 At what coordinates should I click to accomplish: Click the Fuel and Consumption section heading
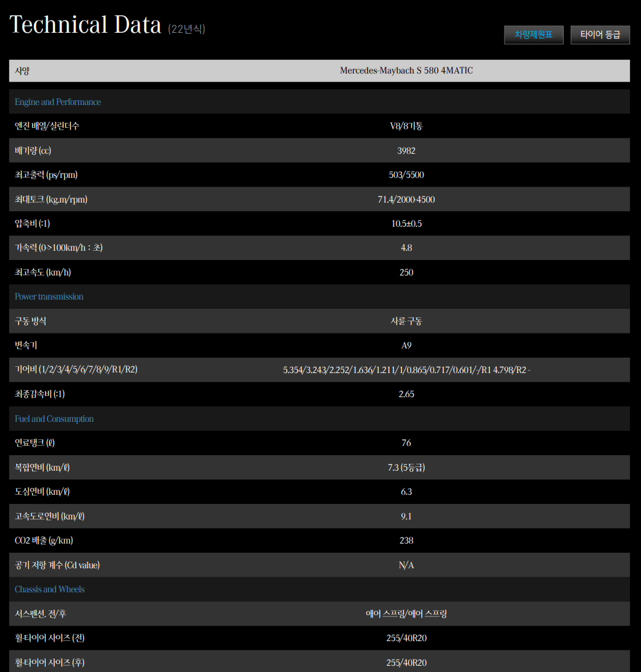[54, 419]
